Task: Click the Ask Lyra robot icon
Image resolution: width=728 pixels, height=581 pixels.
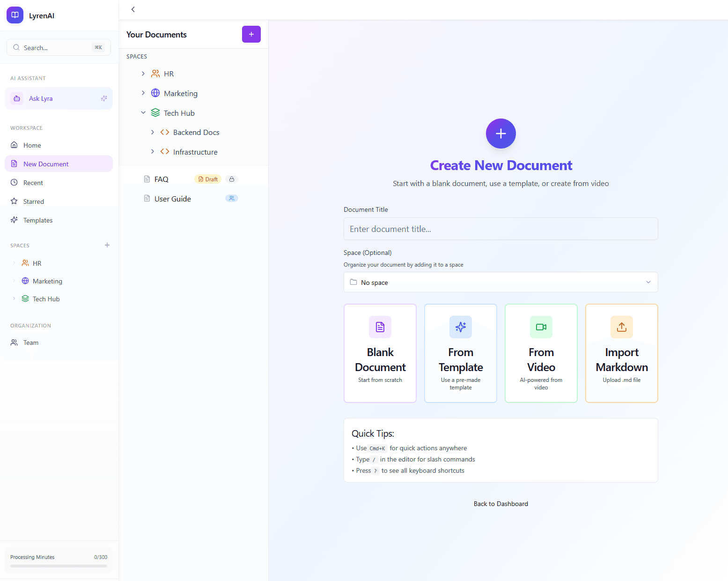Action: [17, 98]
